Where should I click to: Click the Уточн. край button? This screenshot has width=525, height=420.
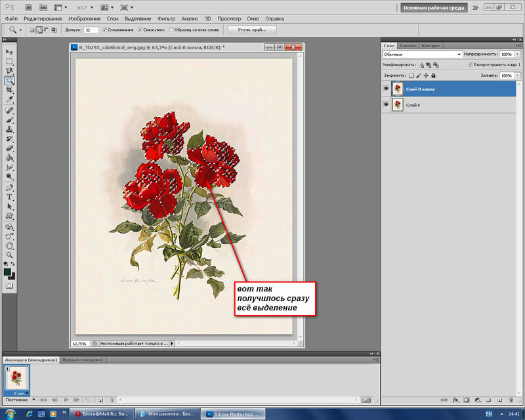tap(251, 30)
